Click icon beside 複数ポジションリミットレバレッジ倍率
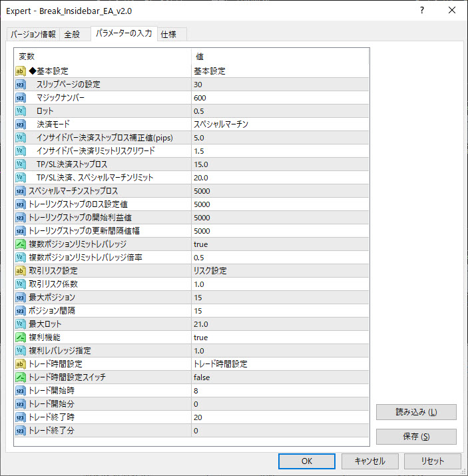The height and width of the screenshot is (476, 468). tap(21, 258)
